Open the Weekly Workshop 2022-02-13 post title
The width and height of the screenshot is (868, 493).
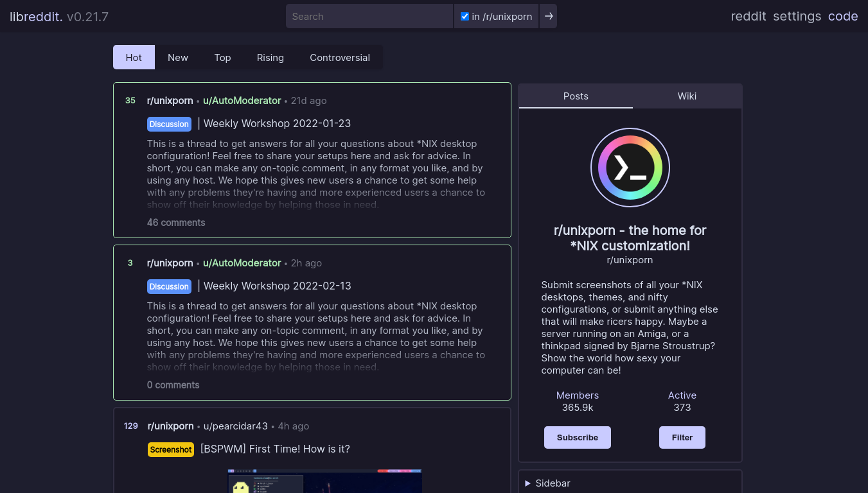pos(277,286)
